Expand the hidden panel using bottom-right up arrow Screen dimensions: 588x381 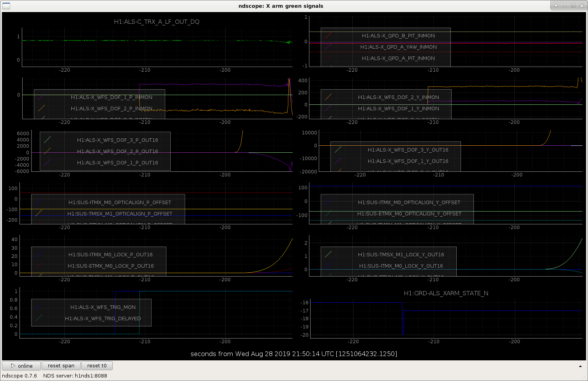(x=580, y=366)
